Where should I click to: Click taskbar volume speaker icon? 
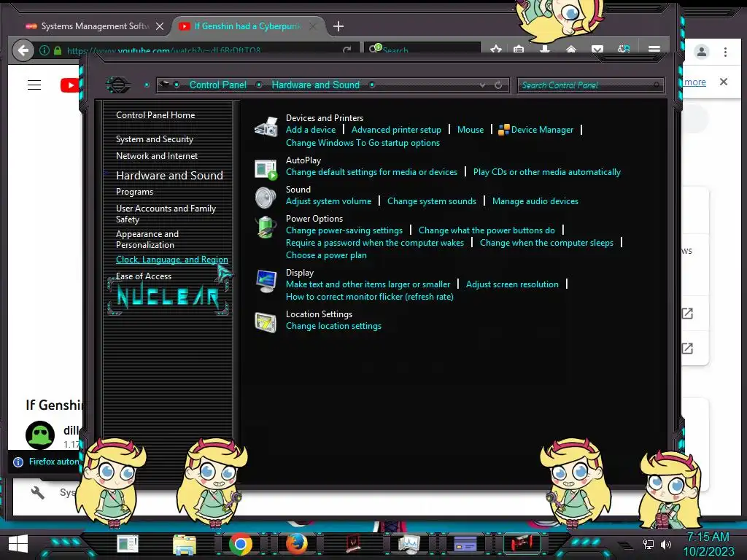pos(667,544)
